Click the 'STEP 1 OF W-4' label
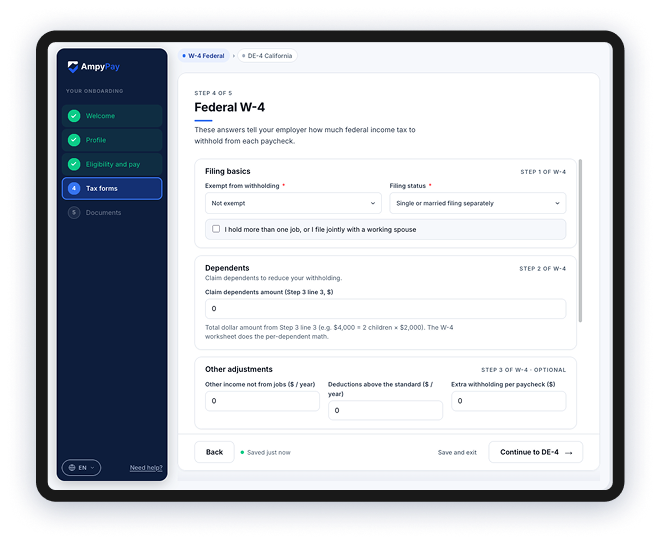Screen dimensions: 661x544 (x=543, y=172)
